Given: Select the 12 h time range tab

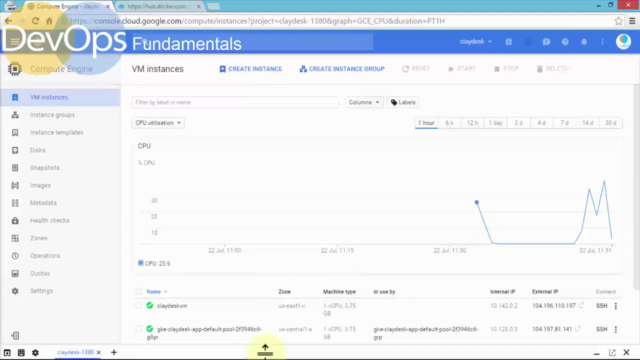Looking at the screenshot, I should pyautogui.click(x=472, y=123).
